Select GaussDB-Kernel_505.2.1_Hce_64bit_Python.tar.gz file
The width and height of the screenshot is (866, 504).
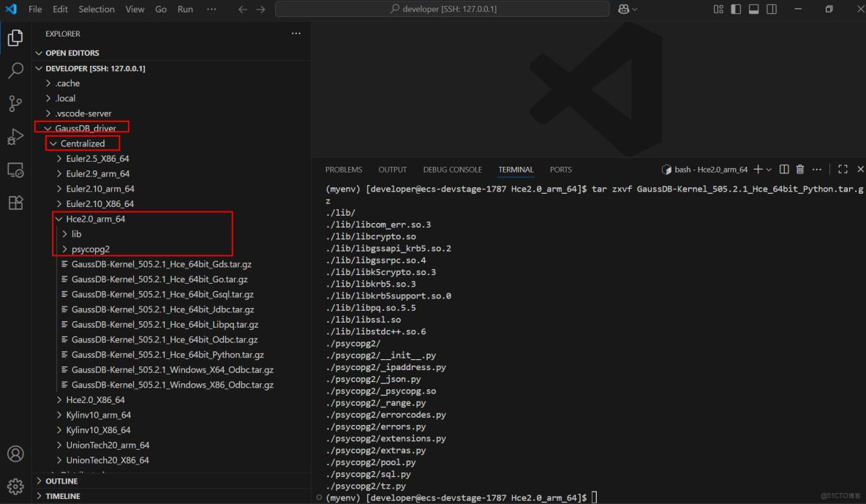click(167, 355)
